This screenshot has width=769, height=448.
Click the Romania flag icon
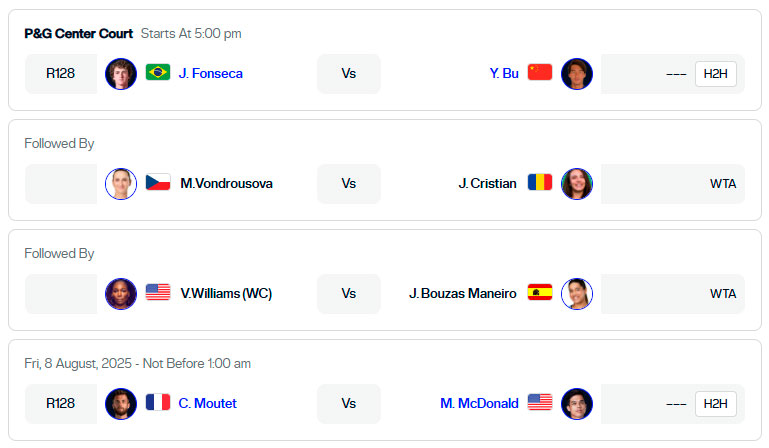click(540, 182)
